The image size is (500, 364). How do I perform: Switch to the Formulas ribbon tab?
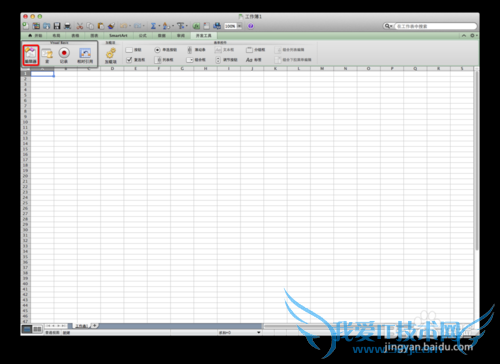pyautogui.click(x=143, y=35)
